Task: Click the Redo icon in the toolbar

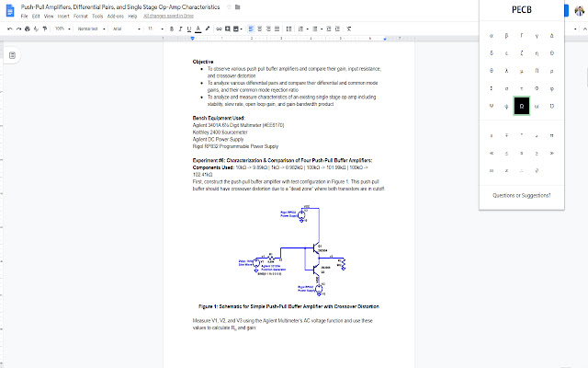Action: tap(18, 29)
